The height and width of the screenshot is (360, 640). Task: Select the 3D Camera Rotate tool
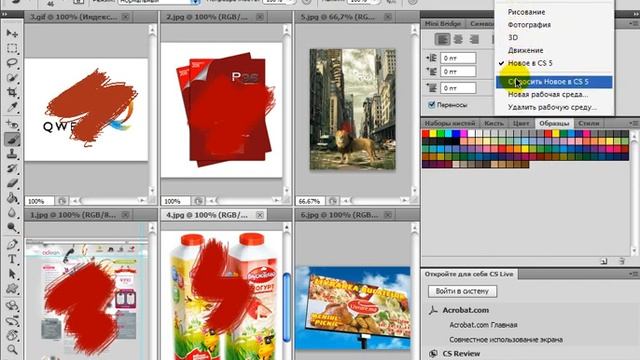pos(12,320)
